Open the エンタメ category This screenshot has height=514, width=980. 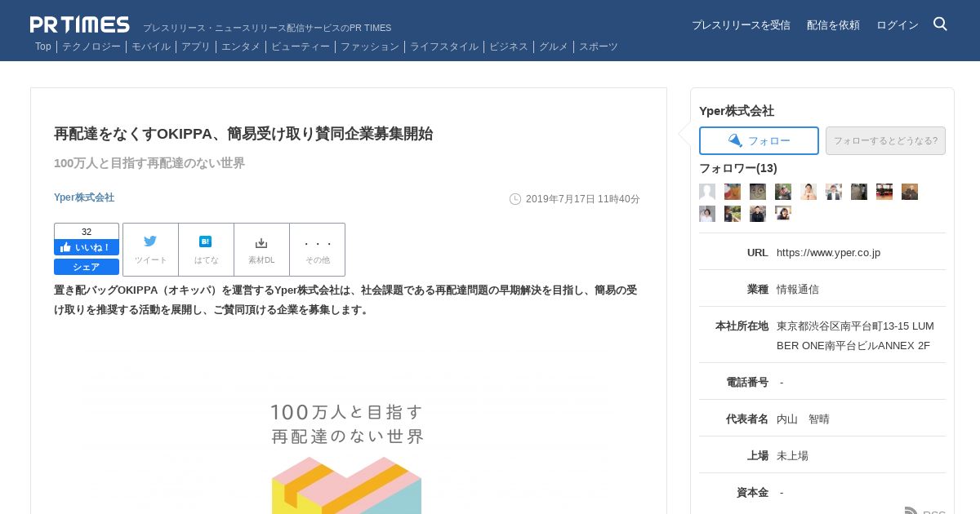pyautogui.click(x=241, y=47)
